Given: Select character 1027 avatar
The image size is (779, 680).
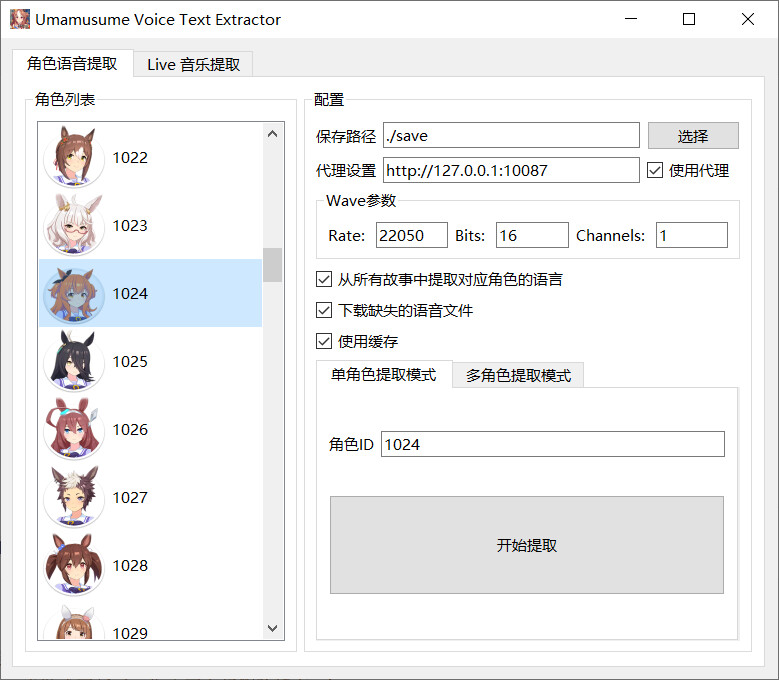Looking at the screenshot, I should [74, 497].
